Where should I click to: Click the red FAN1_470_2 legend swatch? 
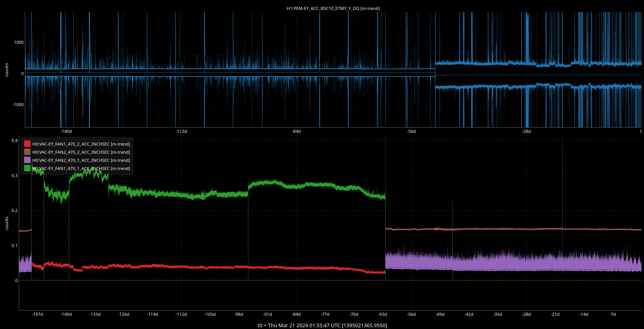[x=27, y=144]
